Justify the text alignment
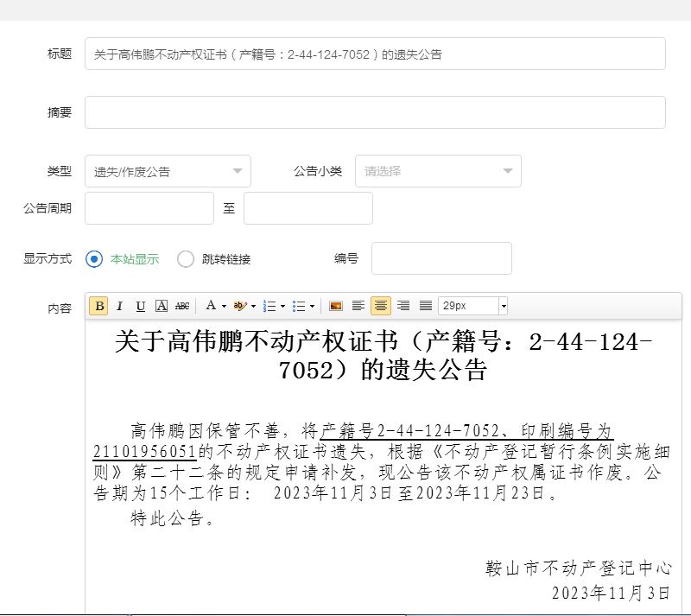The width and height of the screenshot is (691, 616). [426, 306]
